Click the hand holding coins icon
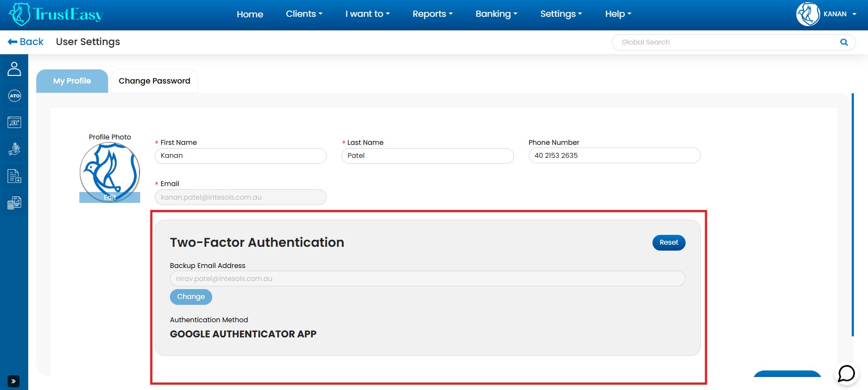 pos(14,149)
